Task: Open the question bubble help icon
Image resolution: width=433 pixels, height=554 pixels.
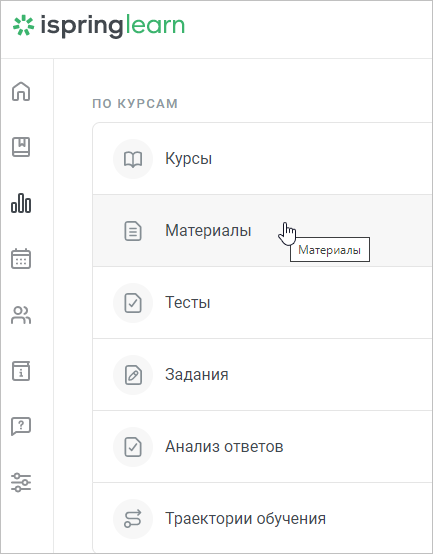Action: click(21, 426)
